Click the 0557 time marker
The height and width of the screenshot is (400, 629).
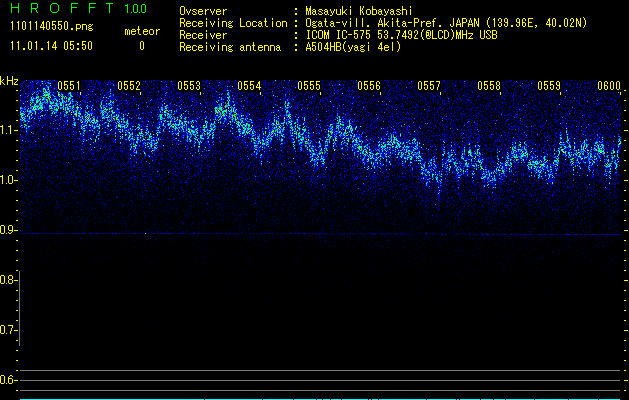429,86
